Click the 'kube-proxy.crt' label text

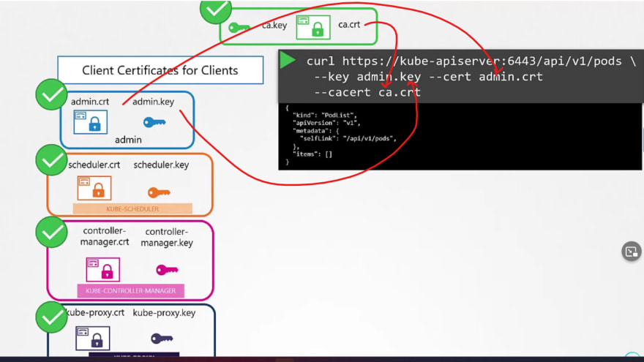click(x=95, y=313)
